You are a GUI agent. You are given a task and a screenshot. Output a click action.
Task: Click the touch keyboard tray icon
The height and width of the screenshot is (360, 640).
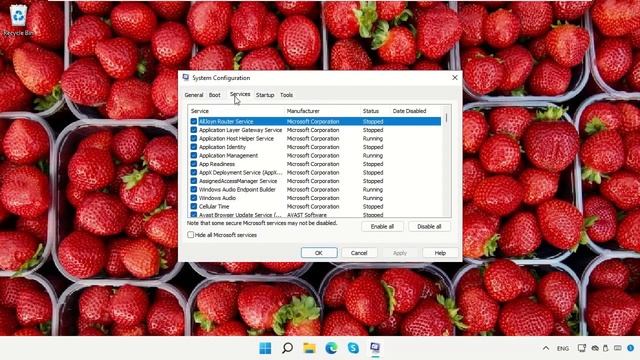[618, 348]
